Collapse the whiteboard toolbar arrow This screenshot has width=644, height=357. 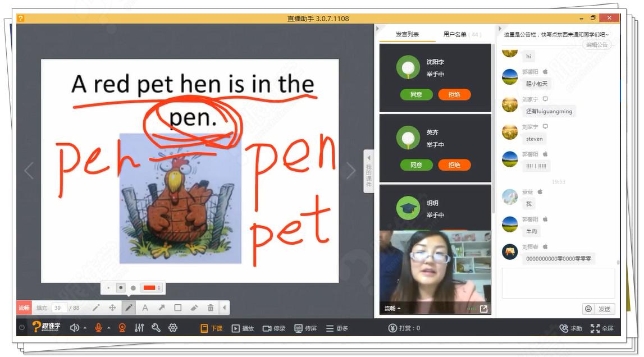pos(224,308)
